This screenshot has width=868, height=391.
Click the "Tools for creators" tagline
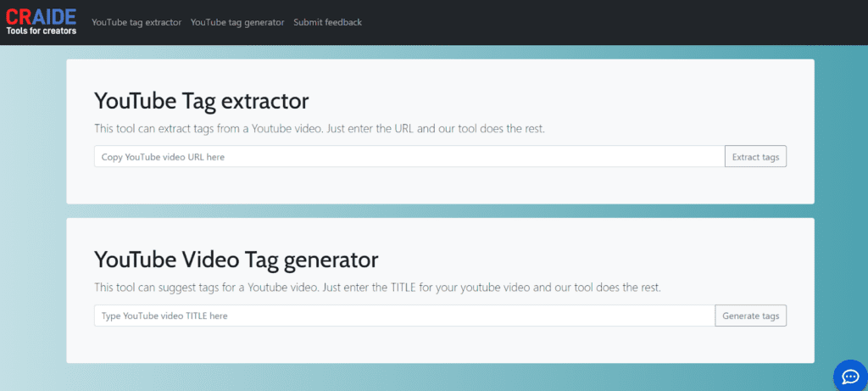pyautogui.click(x=41, y=31)
